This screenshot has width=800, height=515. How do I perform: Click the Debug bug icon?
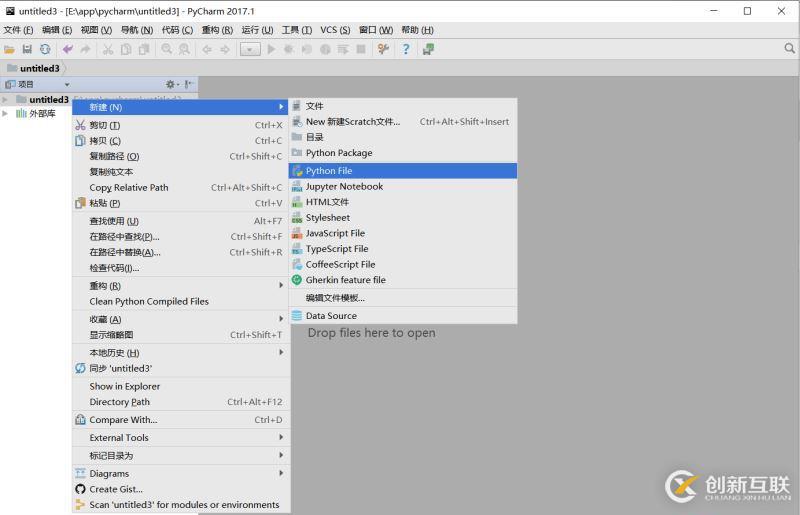click(289, 50)
